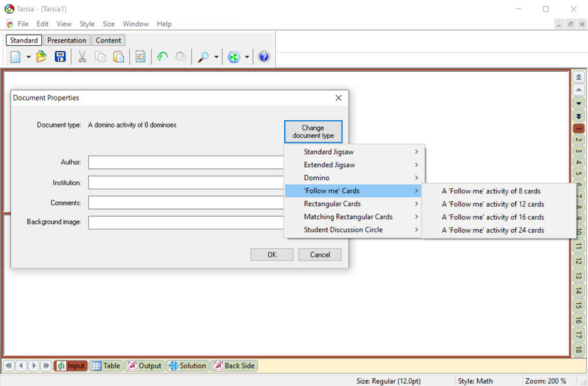Screen dimensions: 588x386
Task: Expand the Extended Jigsaw submenu
Action: (353, 165)
